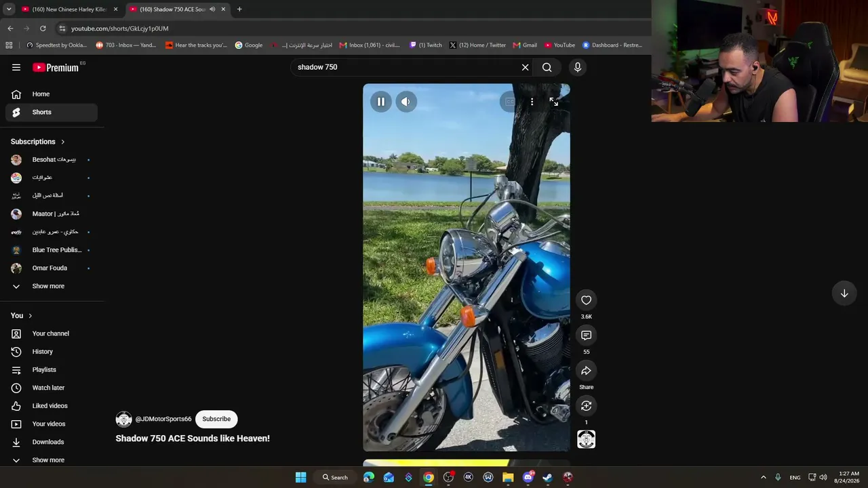868x488 pixels.
Task: Reload the current page
Action: (43, 28)
